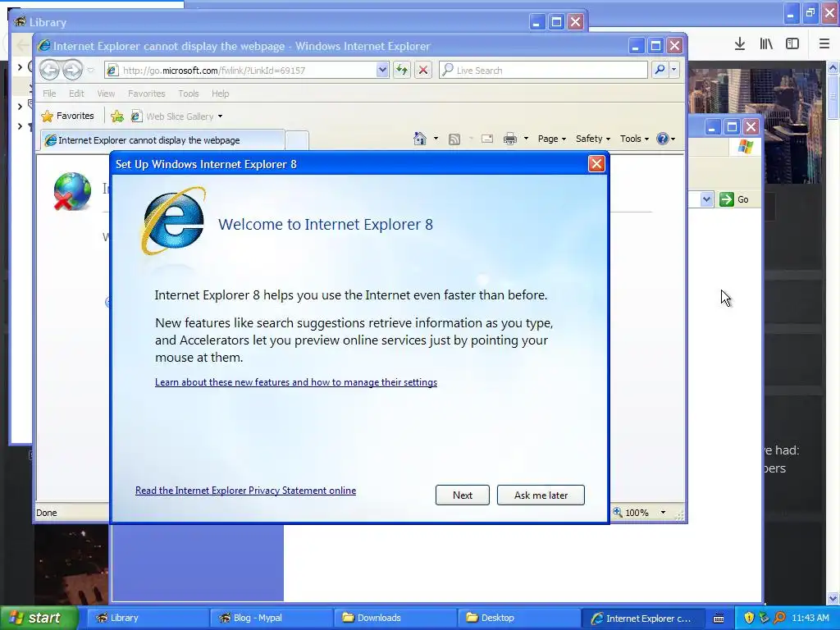Expand the Print options dropdown arrow
Image resolution: width=840 pixels, height=630 pixels.
(526, 139)
